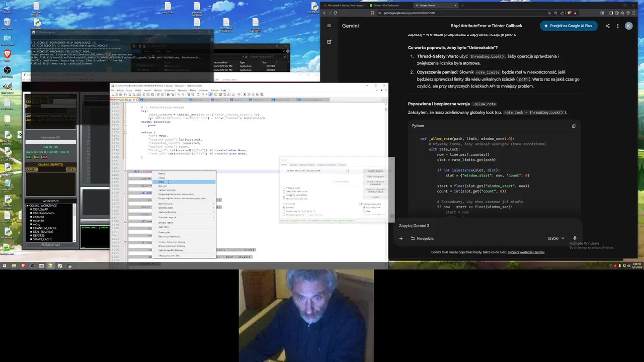Select BAL mode in the cache panel
The image size is (644, 362).
[x=37, y=157]
